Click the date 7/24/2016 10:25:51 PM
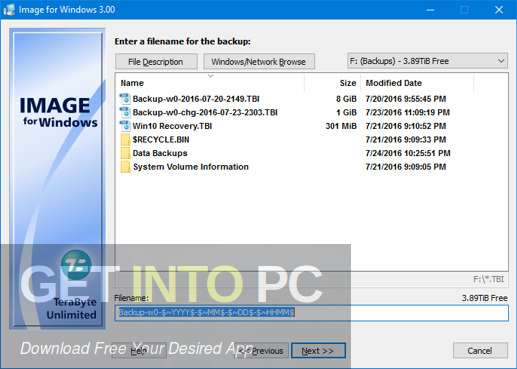This screenshot has height=369, width=517. tap(408, 153)
